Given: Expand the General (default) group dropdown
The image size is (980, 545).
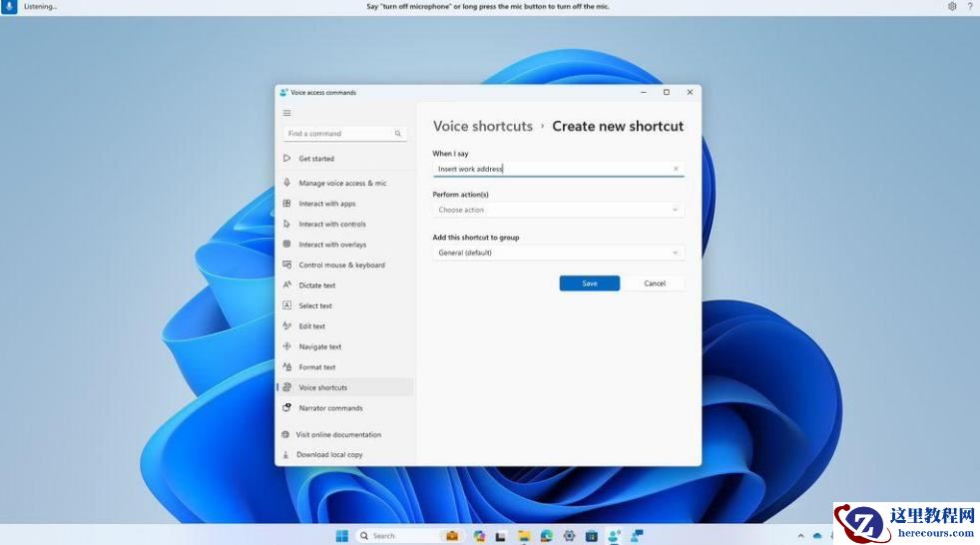Looking at the screenshot, I should [x=558, y=253].
